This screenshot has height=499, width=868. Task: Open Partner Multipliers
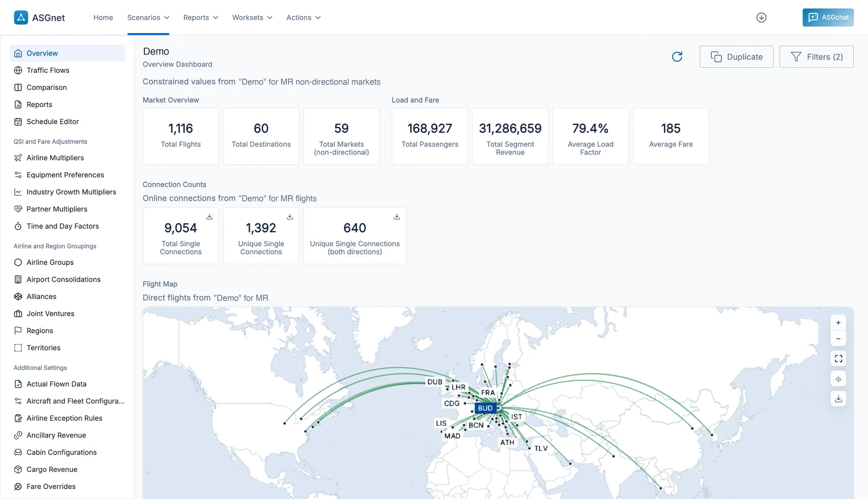(x=67, y=209)
